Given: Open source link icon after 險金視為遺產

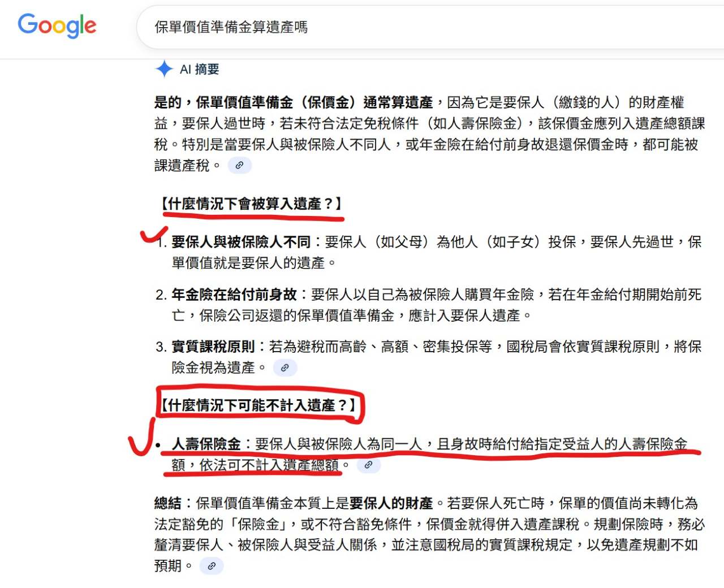Looking at the screenshot, I should (x=285, y=367).
